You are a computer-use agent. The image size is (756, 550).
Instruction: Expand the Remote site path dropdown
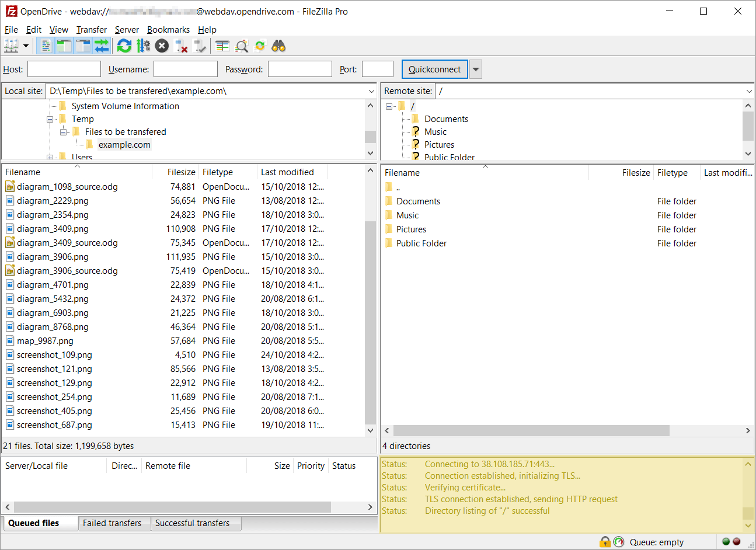pyautogui.click(x=749, y=91)
